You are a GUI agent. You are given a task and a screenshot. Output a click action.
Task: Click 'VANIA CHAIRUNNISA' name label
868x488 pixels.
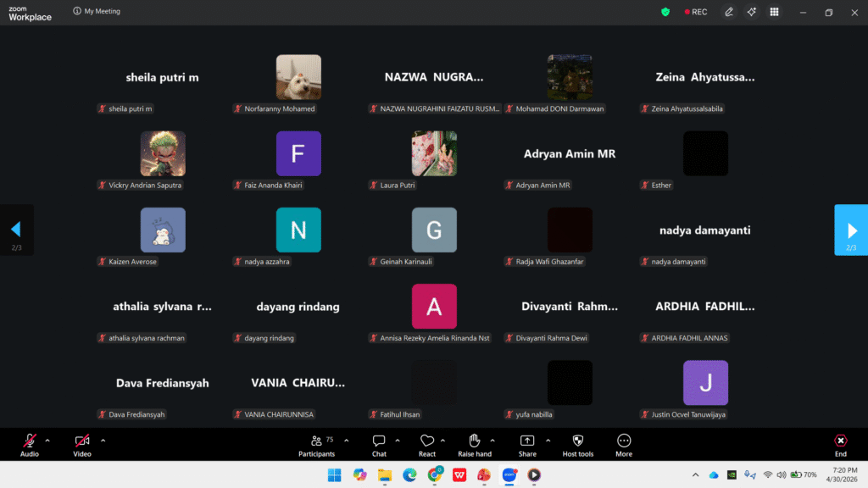click(x=278, y=413)
